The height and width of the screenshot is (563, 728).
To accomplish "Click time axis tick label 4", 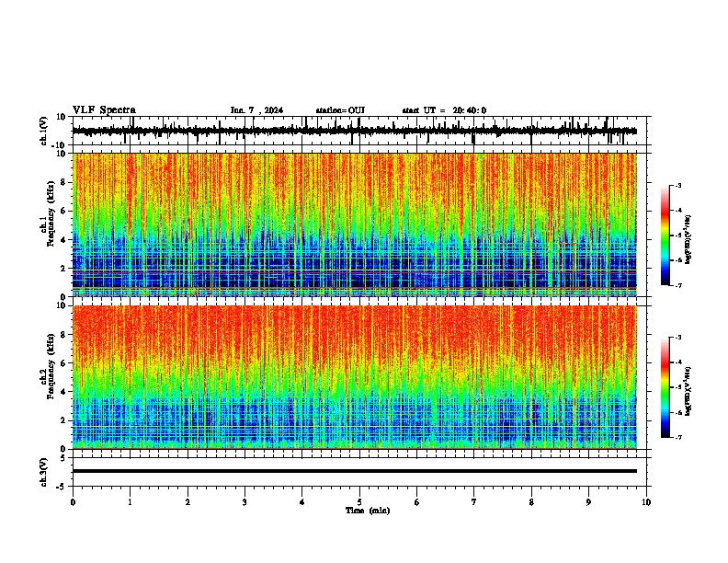I will click(x=302, y=502).
